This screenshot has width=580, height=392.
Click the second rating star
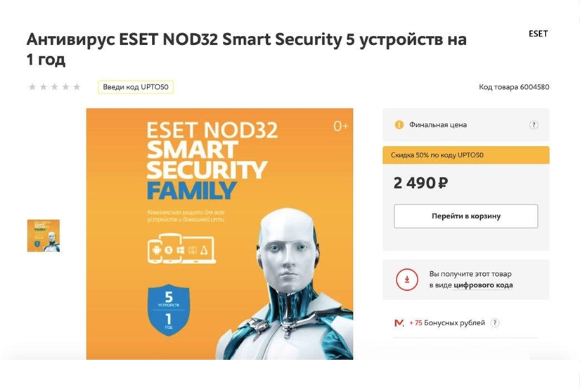[43, 87]
